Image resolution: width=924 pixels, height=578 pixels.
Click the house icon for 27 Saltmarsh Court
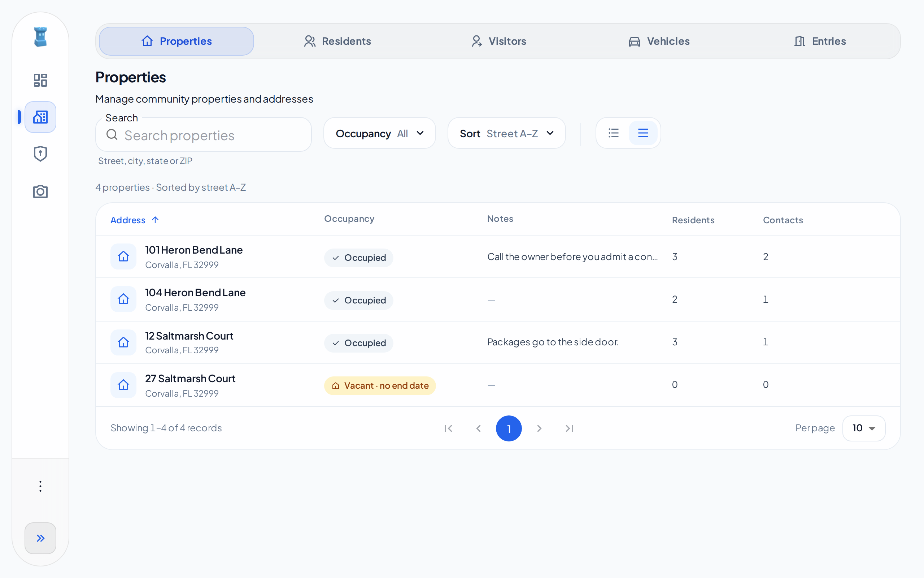pos(123,385)
